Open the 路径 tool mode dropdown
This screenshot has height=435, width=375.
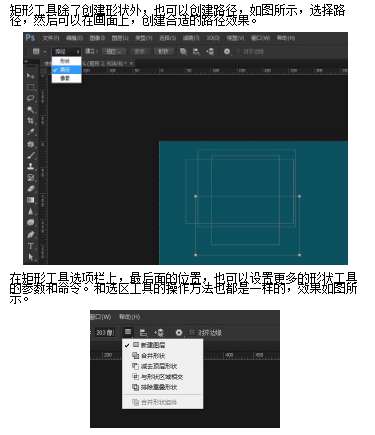(x=66, y=51)
